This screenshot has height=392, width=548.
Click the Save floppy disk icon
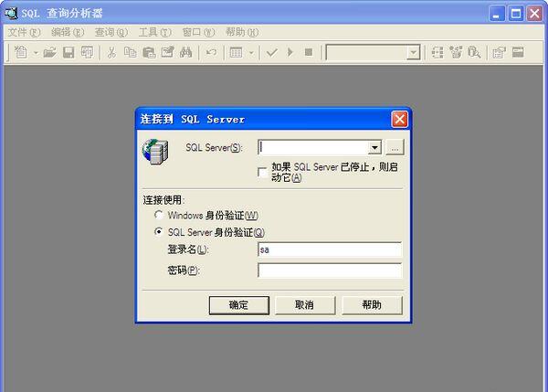tap(68, 53)
